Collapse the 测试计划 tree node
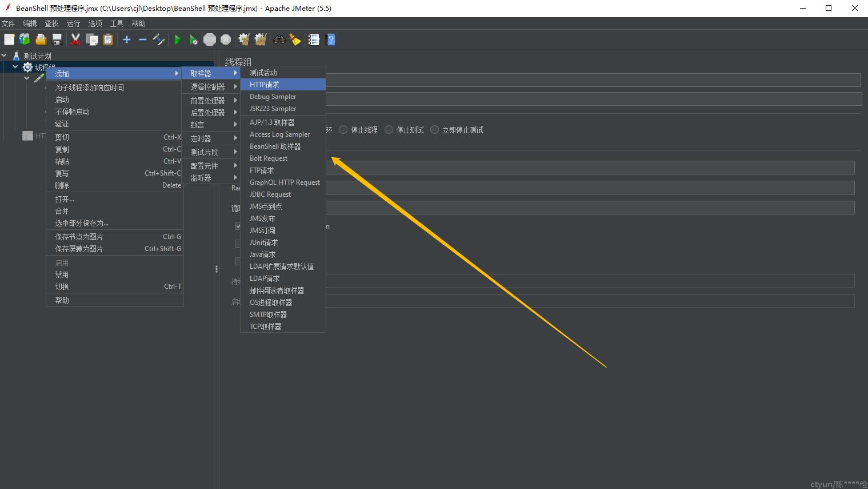Viewport: 868px width, 489px height. pyautogui.click(x=4, y=55)
